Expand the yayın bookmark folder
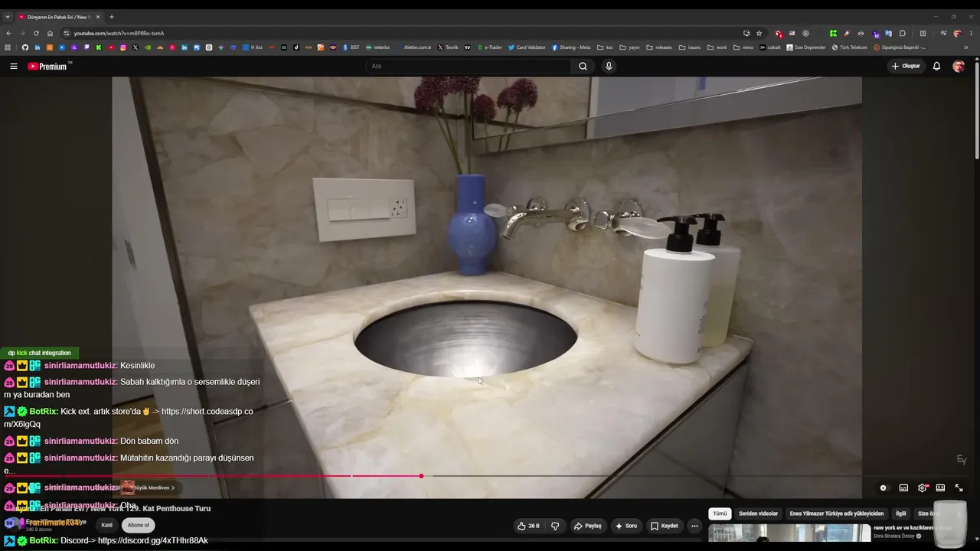 tap(629, 47)
